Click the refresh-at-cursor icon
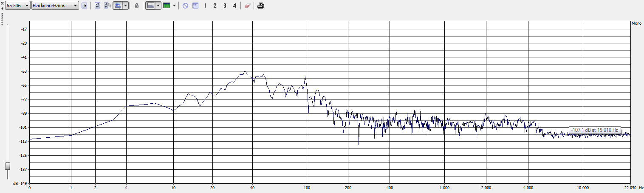Viewport: 644px width, 193px height. tap(107, 6)
